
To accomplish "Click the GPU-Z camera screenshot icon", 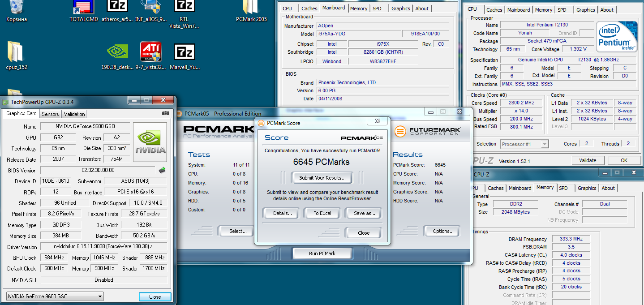I will click(166, 114).
